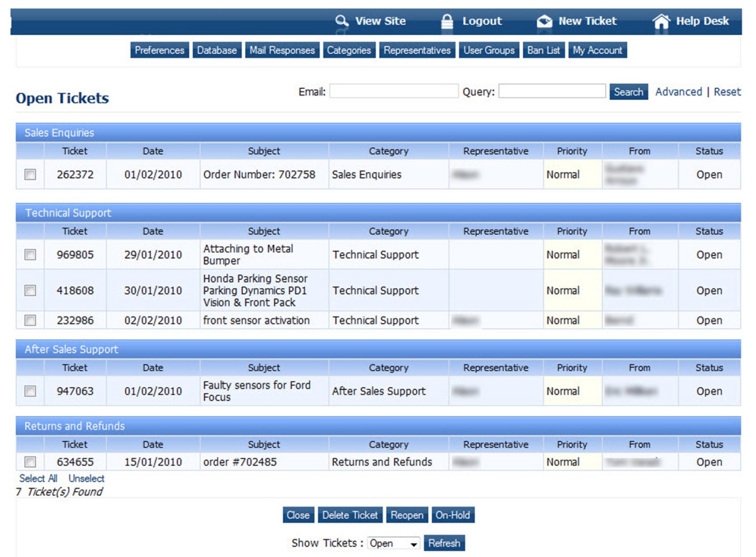Click the View Site magnifier icon
This screenshot has width=756, height=557.
point(342,21)
